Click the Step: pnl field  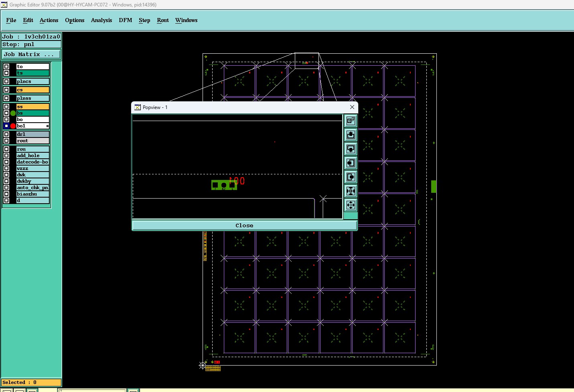[32, 44]
